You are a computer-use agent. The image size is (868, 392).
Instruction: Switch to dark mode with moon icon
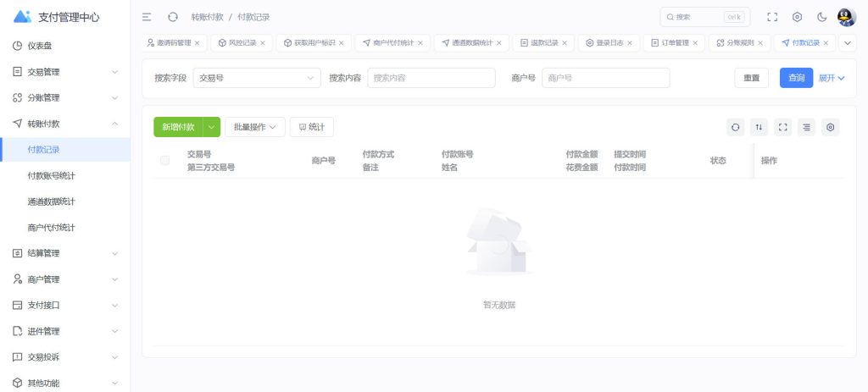pyautogui.click(x=822, y=17)
